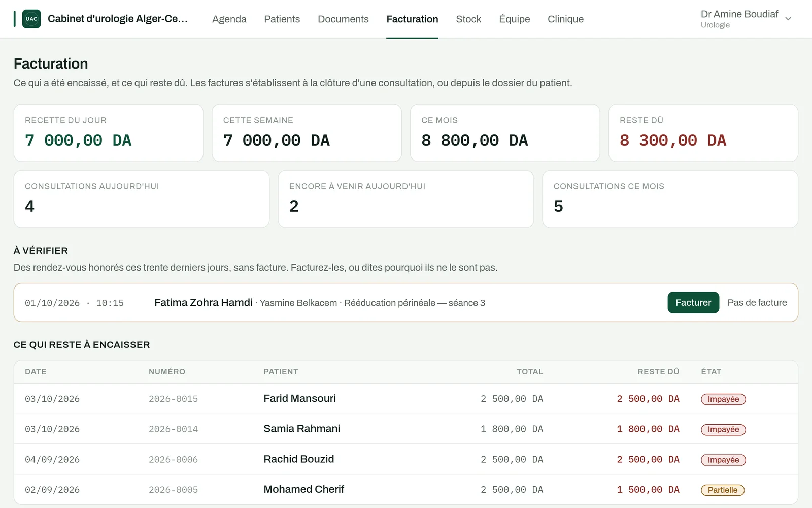812x508 pixels.
Task: Click the Cabinet d'urologie Alger-Centre name
Action: 118,19
